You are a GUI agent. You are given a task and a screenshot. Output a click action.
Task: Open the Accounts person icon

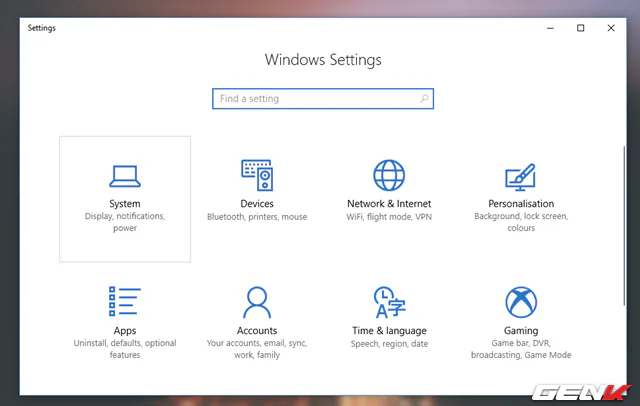pos(257,302)
